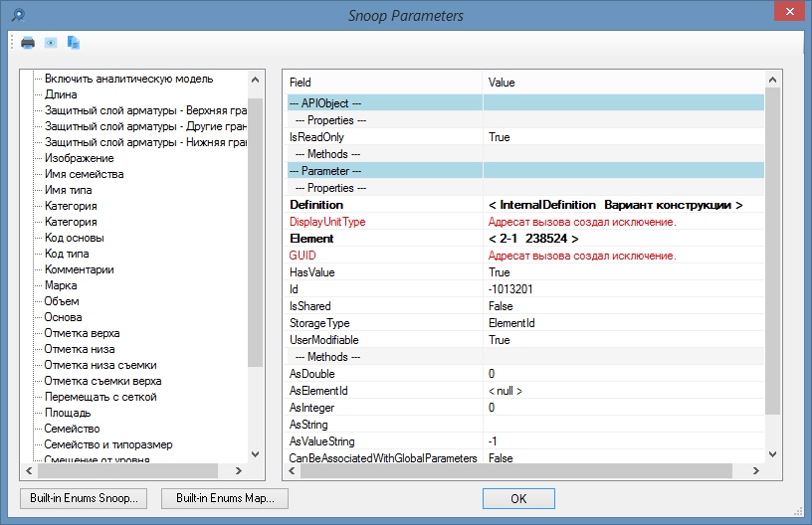Select the '--- Parameter ---' header row
Screen dimensions: 812x525
(525, 171)
